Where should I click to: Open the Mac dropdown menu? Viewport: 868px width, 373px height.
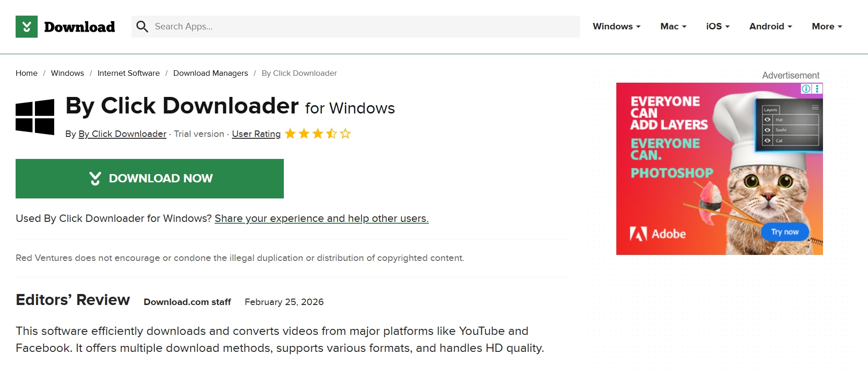[x=672, y=26]
